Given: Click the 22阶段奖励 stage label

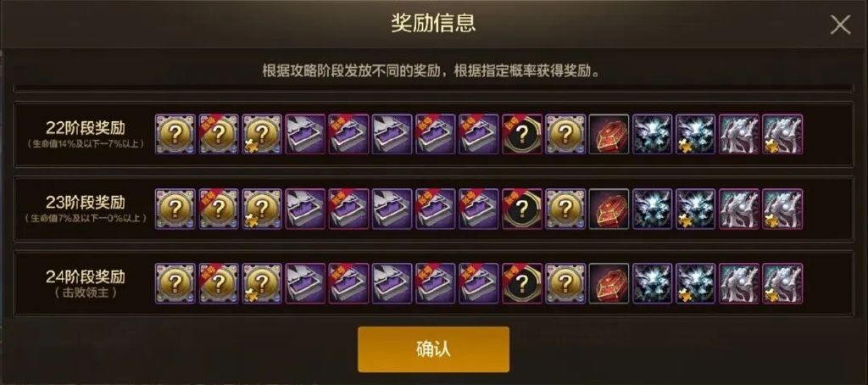Looking at the screenshot, I should [x=86, y=128].
